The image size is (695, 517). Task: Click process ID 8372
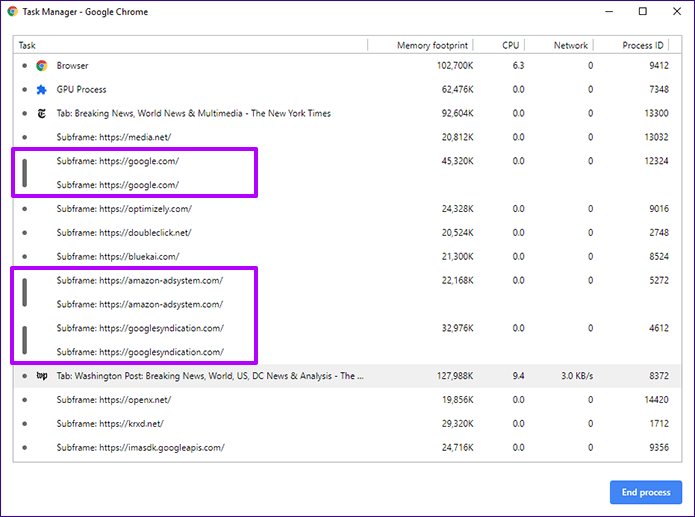(659, 376)
